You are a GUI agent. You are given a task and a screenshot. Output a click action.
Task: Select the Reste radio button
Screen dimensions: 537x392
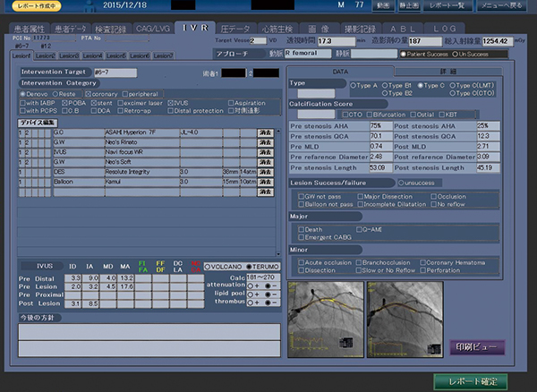tap(55, 93)
